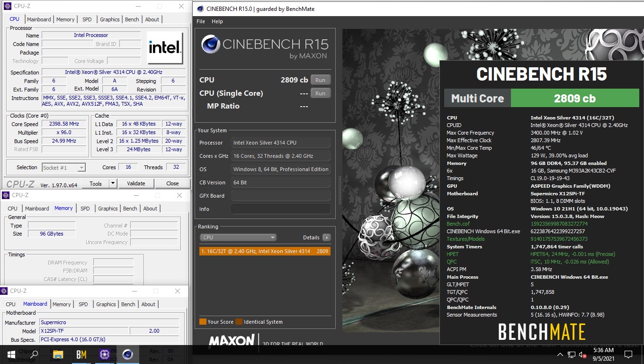The width and height of the screenshot is (644, 364).
Task: Select SPD tab in bottom CPU-Z window
Action: (x=83, y=304)
